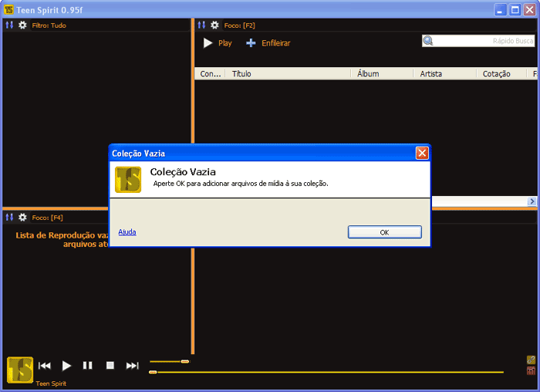
Task: Maximize the Teen Spirit window
Action: (515, 9)
